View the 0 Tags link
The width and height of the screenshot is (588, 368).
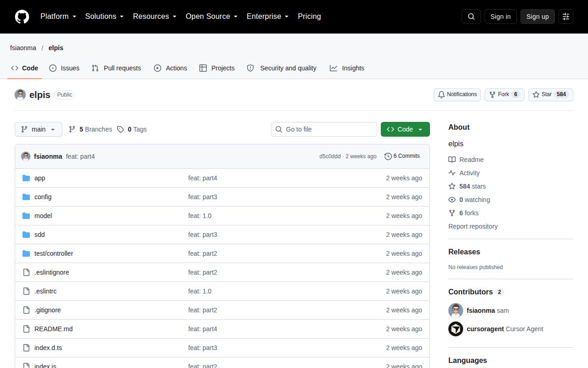pyautogui.click(x=132, y=129)
